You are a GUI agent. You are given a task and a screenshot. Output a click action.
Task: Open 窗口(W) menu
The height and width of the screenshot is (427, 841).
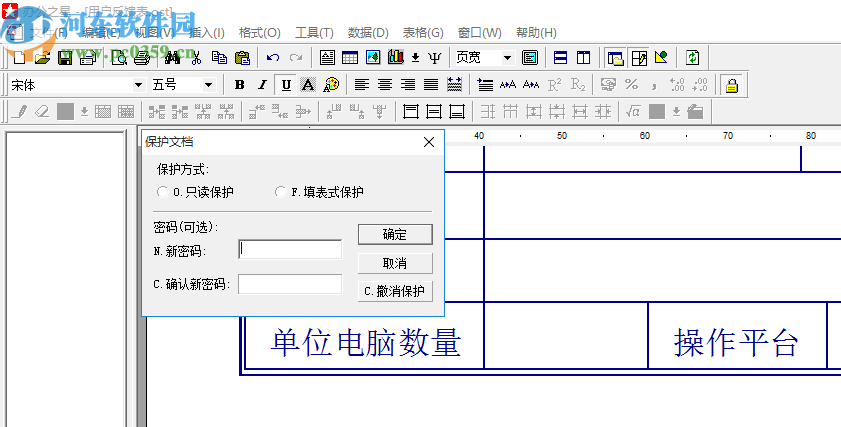479,33
